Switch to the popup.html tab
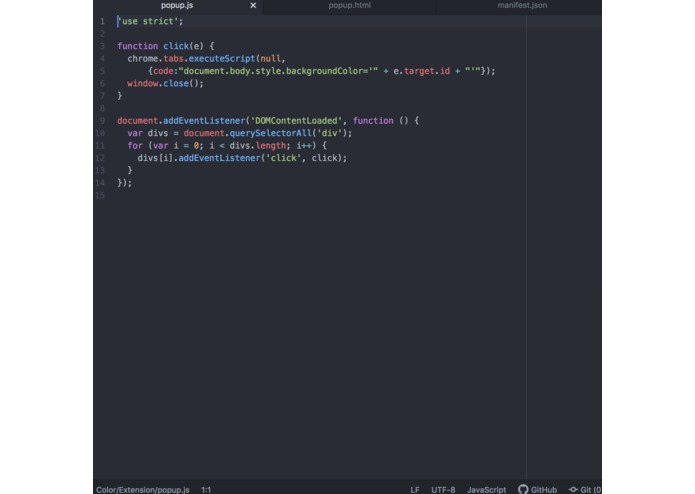Screen dimensions: 695x494 point(349,5)
